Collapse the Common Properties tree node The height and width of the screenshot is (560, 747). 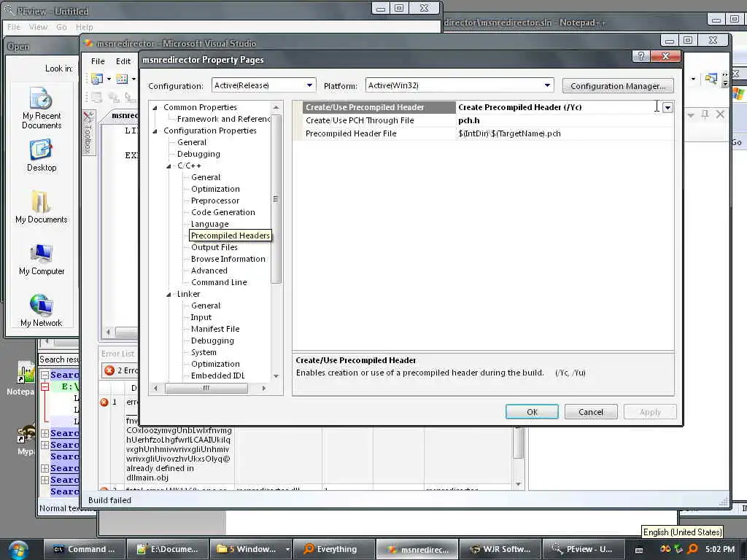(155, 108)
